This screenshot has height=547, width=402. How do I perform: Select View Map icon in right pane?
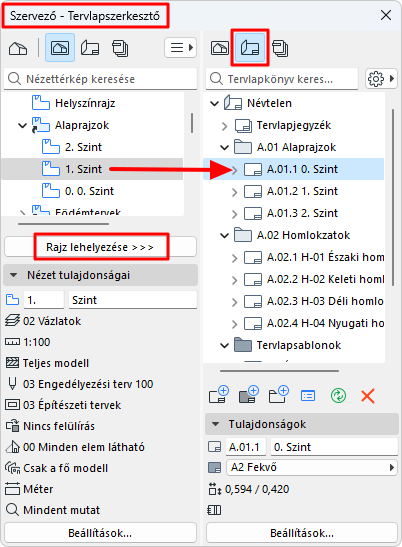pyautogui.click(x=220, y=48)
